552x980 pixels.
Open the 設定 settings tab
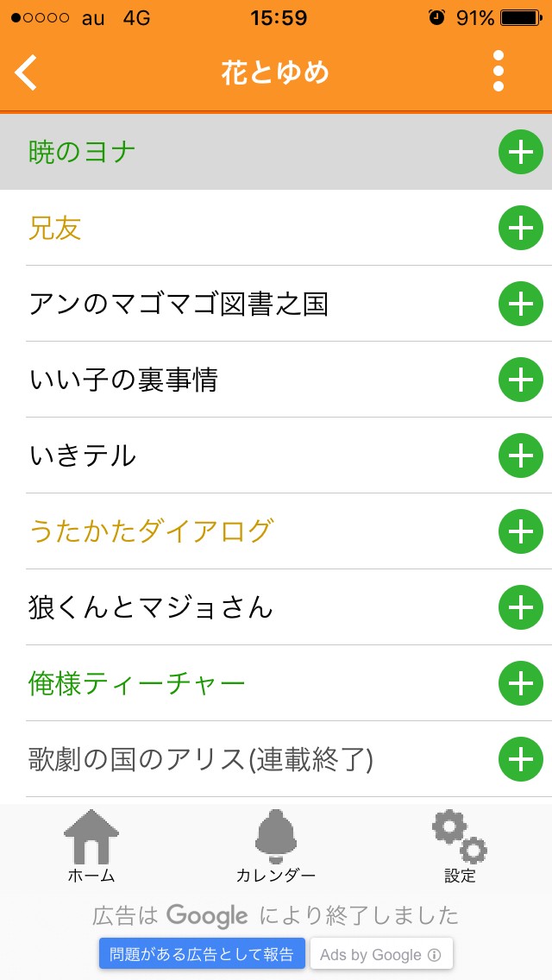(460, 847)
